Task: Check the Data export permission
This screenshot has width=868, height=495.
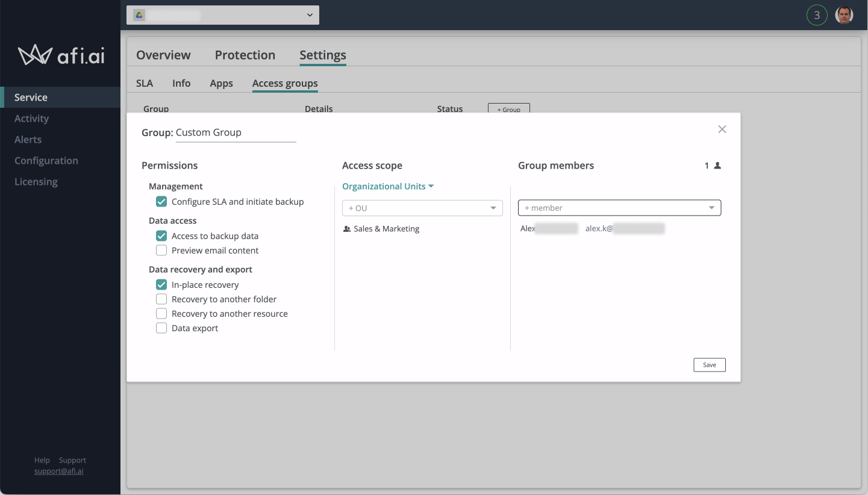Action: click(x=161, y=328)
